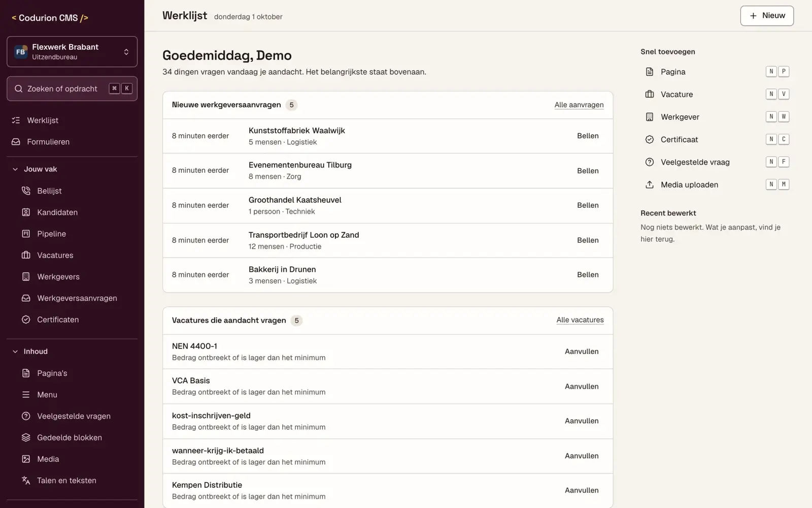
Task: Collapse the Inhoud sidebar section
Action: pyautogui.click(x=72, y=352)
